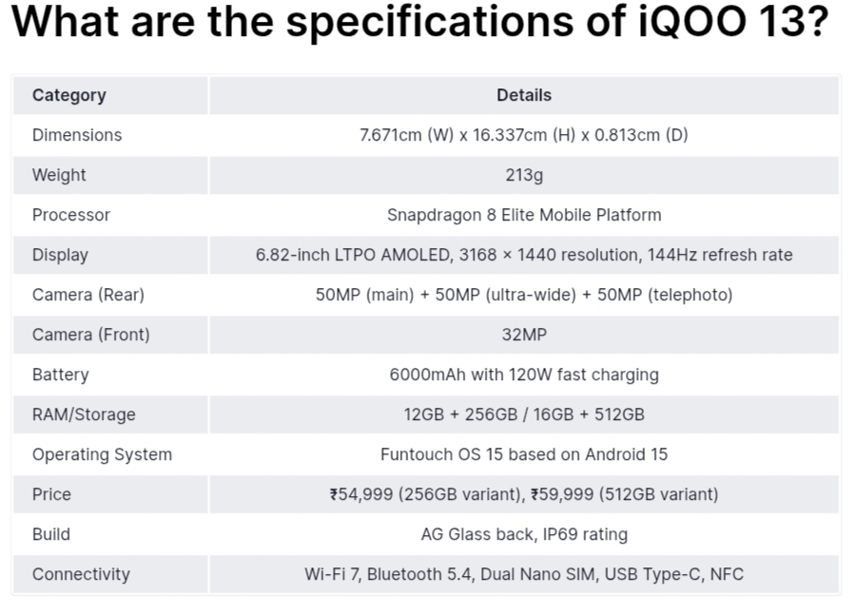Click the 50MP rear camera details cell

click(524, 295)
